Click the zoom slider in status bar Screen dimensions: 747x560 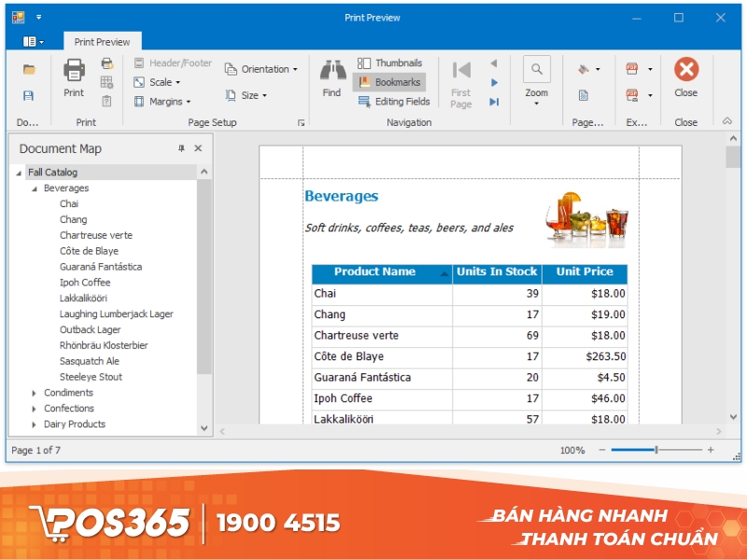click(656, 450)
